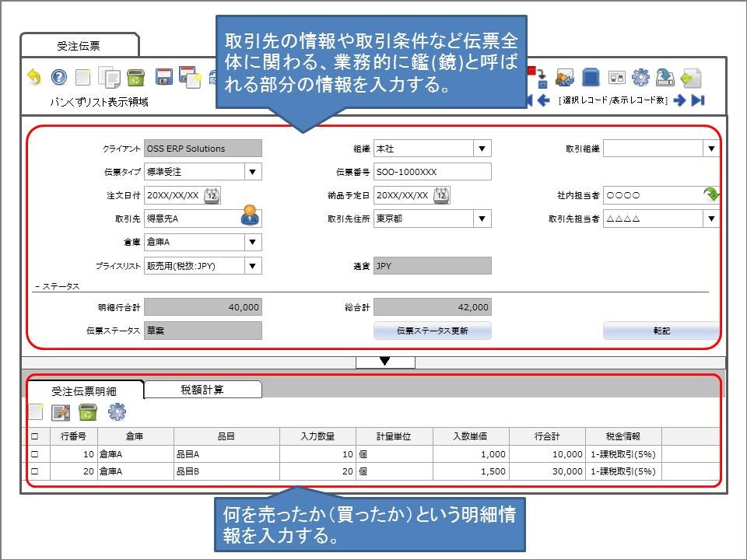Screen dimensions: 747x560
Task: Create new record with top toolbar blank page icon
Action: [83, 77]
